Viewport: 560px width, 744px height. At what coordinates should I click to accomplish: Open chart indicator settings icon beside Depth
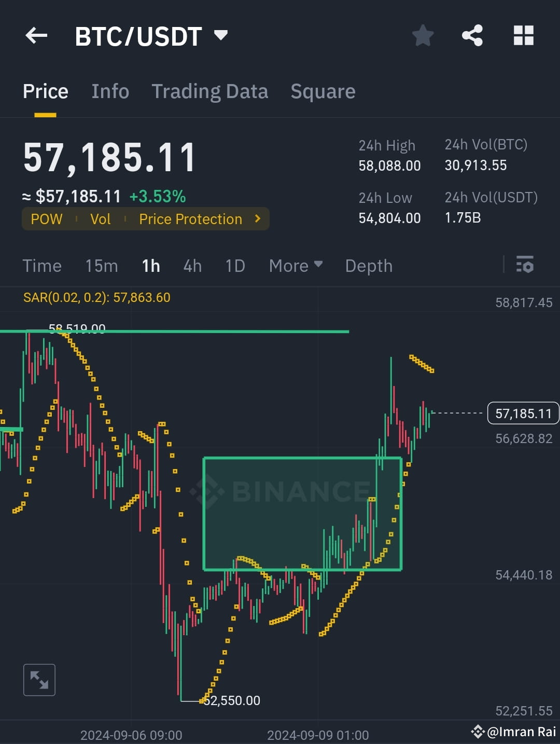click(x=526, y=265)
